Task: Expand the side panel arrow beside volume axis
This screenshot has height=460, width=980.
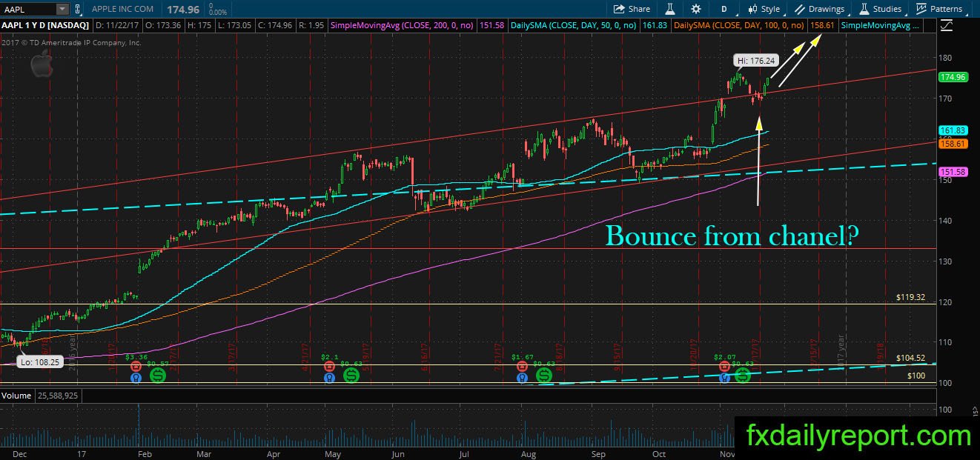Action: point(974,411)
